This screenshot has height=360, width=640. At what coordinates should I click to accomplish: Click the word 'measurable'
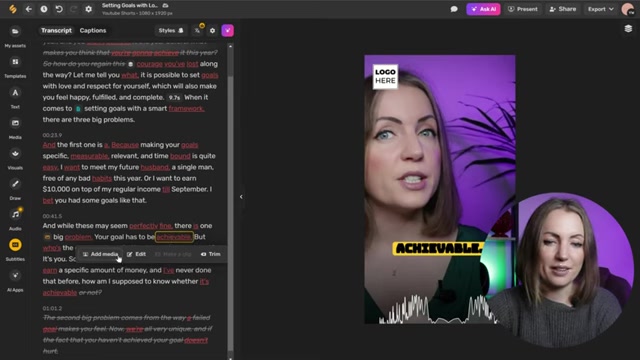[90, 156]
